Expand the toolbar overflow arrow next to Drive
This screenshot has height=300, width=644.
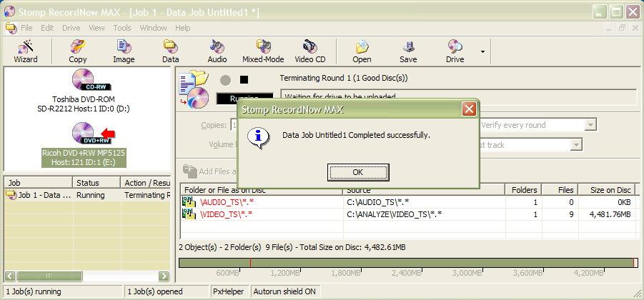[x=482, y=51]
